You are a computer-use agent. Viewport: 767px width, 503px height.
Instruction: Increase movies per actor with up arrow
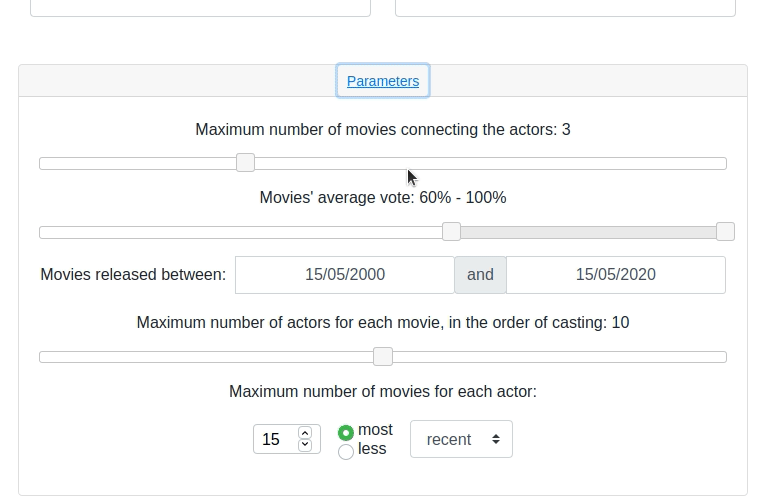coord(305,433)
